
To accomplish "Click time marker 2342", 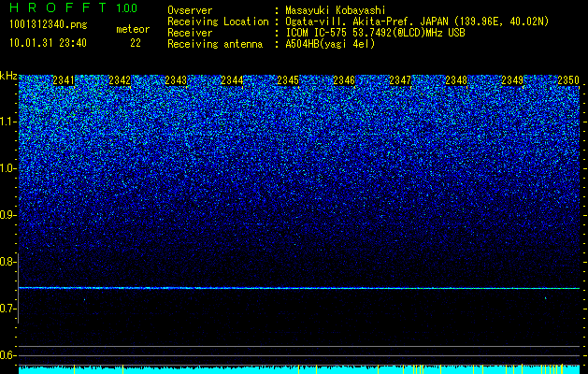I will tap(120, 79).
